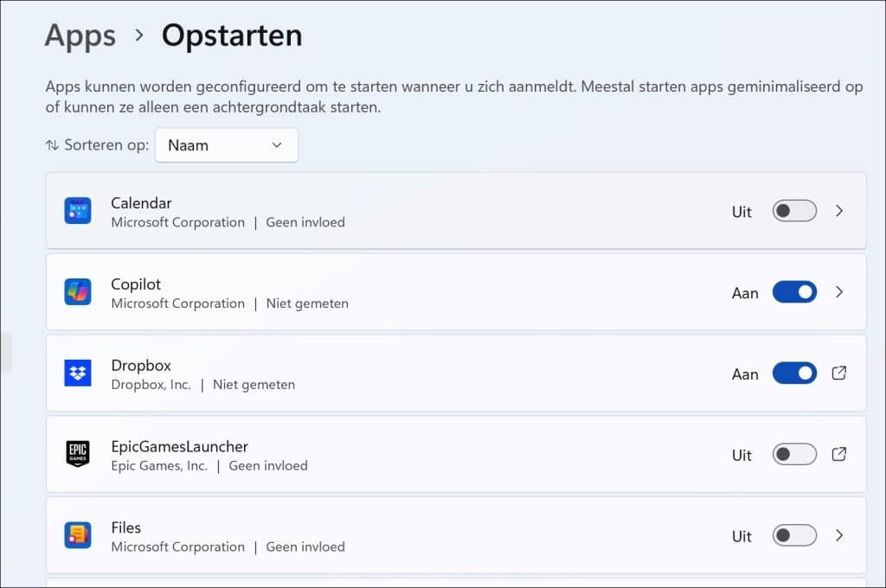The width and height of the screenshot is (886, 588).
Task: Enable EpicGamesLauncher at startup
Action: [793, 454]
